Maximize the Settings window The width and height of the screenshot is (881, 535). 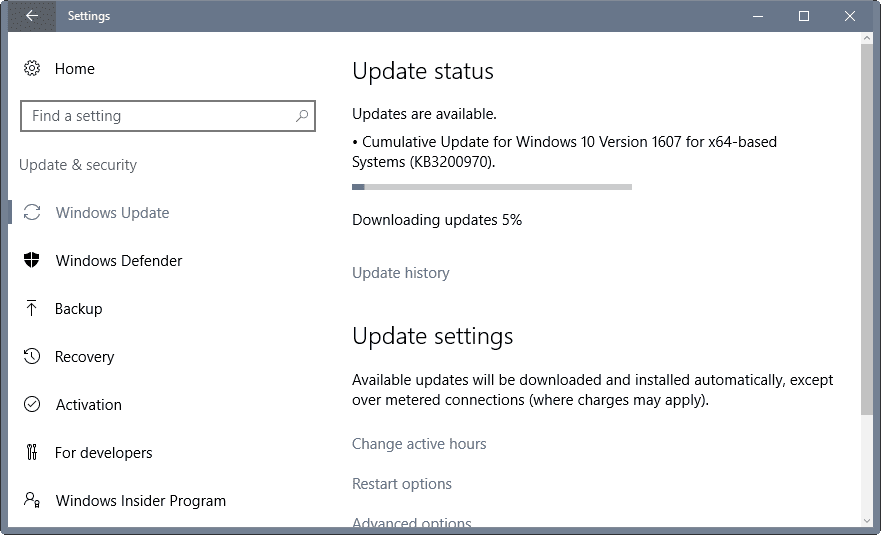[804, 16]
